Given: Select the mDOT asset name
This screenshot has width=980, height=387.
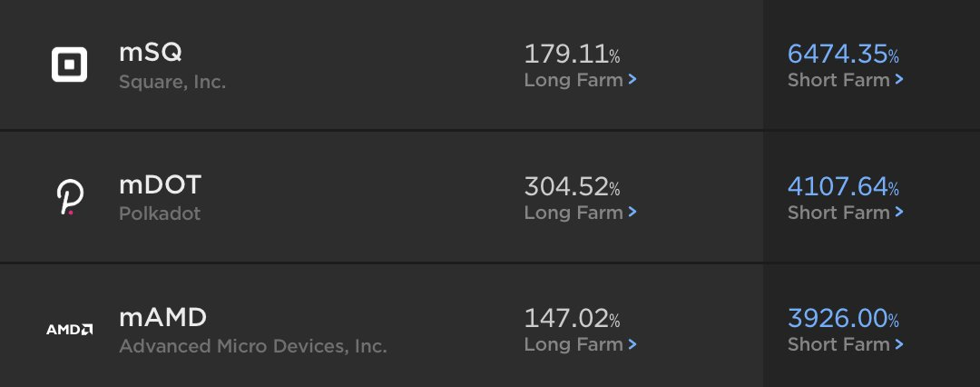Looking at the screenshot, I should 160,185.
